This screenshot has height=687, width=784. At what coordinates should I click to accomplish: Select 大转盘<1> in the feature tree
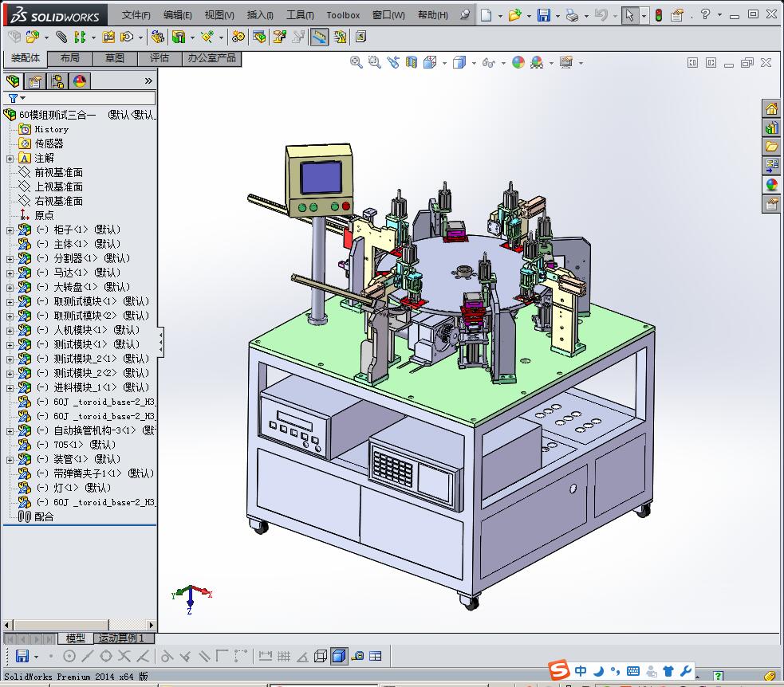(76, 287)
